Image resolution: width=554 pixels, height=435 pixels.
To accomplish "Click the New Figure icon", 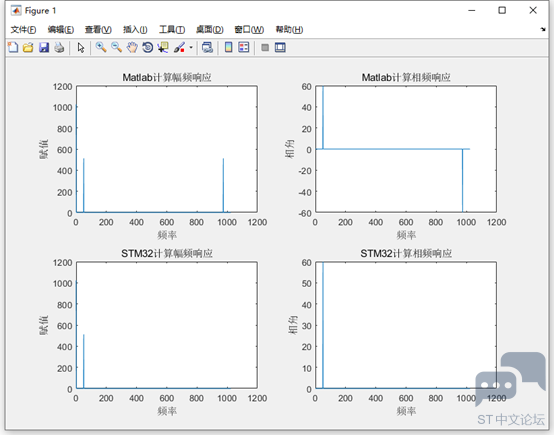I will (x=13, y=47).
